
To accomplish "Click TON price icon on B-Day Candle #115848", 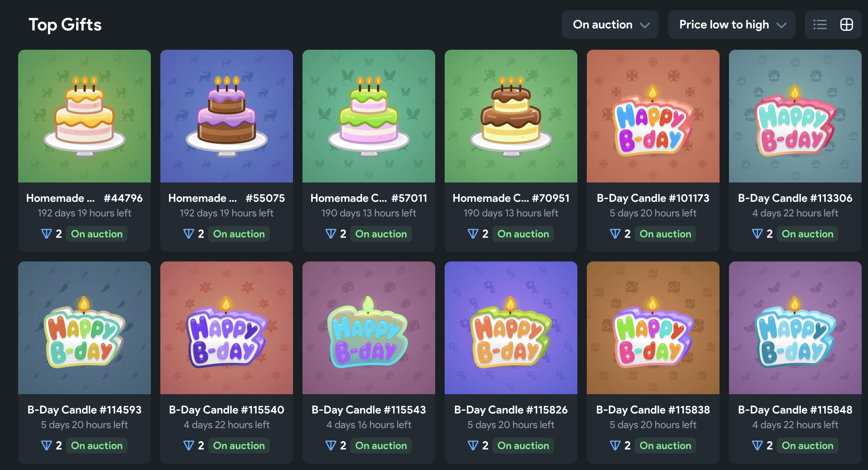I will pyautogui.click(x=757, y=446).
